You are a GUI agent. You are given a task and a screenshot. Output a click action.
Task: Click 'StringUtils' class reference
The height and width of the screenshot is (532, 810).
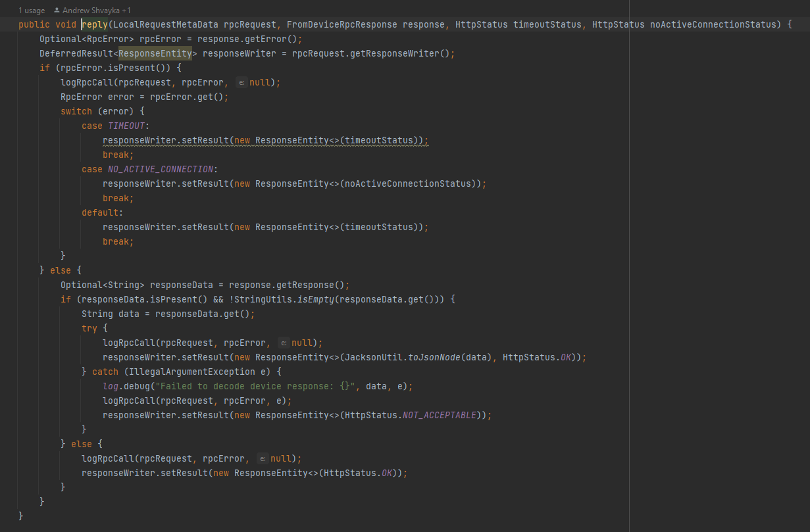pos(263,299)
